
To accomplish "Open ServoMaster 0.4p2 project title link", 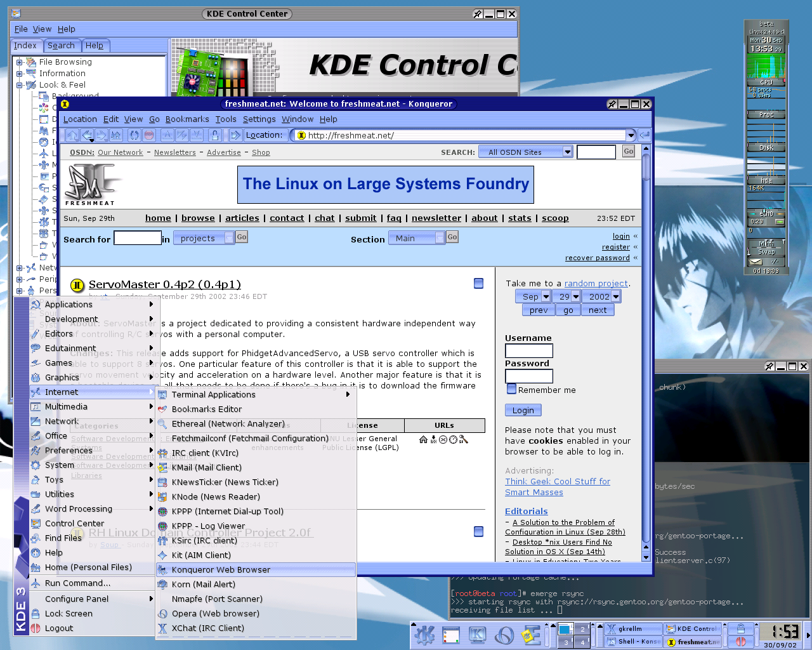I will 165,284.
